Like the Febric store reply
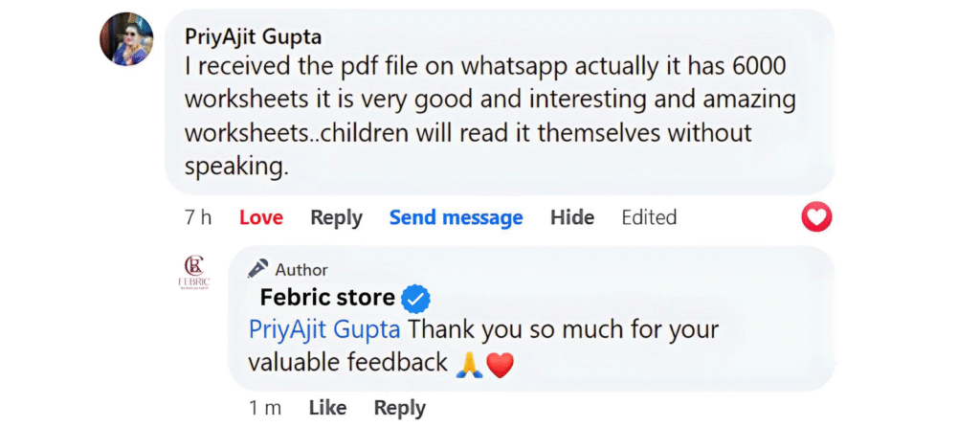 (327, 408)
